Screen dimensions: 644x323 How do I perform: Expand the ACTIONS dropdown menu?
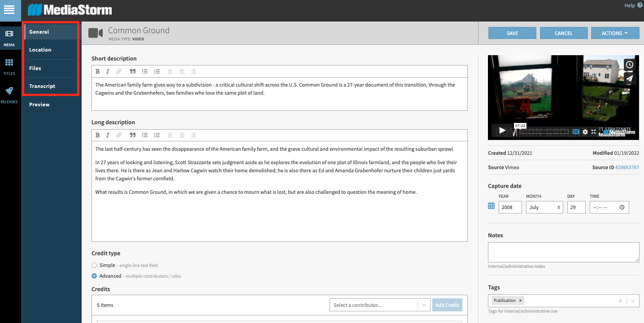615,33
